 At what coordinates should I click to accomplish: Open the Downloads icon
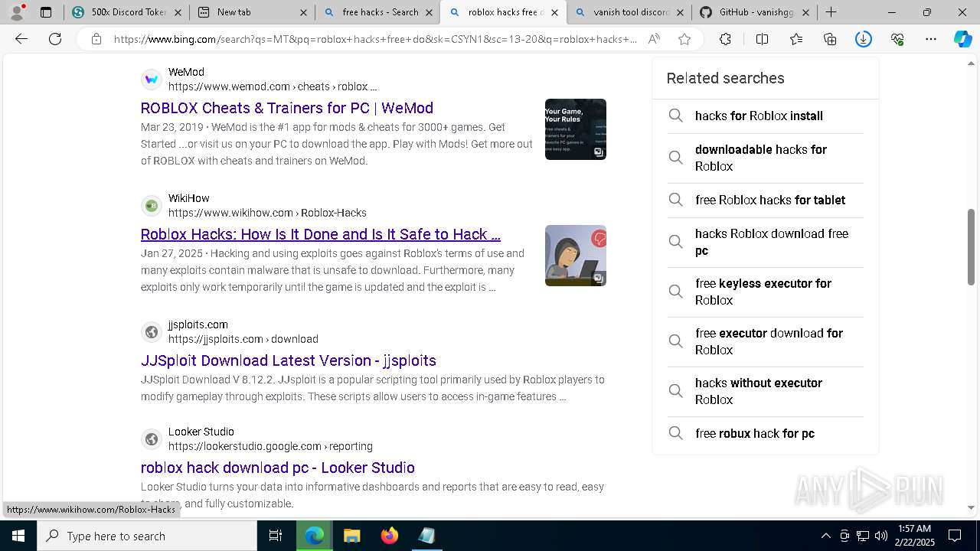864,39
